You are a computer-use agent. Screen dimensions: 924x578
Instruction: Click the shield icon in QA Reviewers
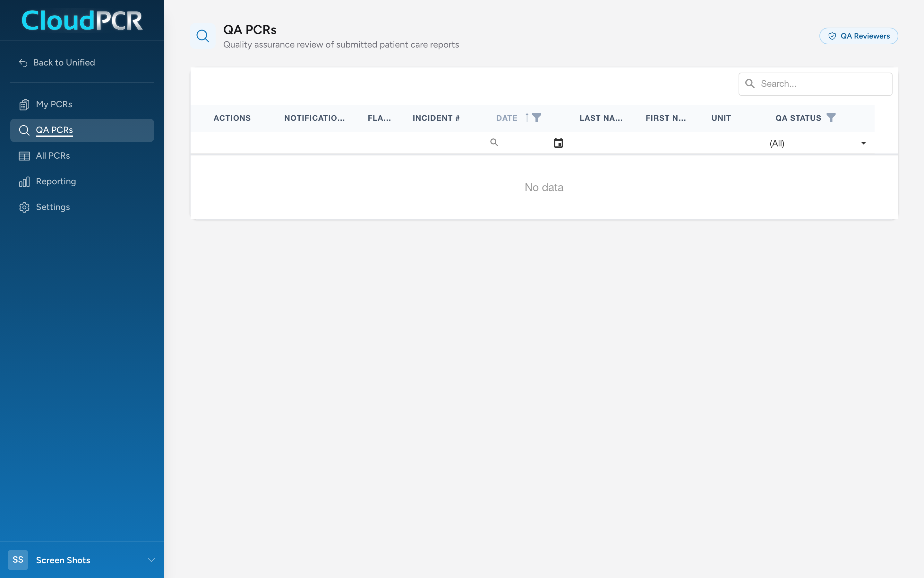832,36
